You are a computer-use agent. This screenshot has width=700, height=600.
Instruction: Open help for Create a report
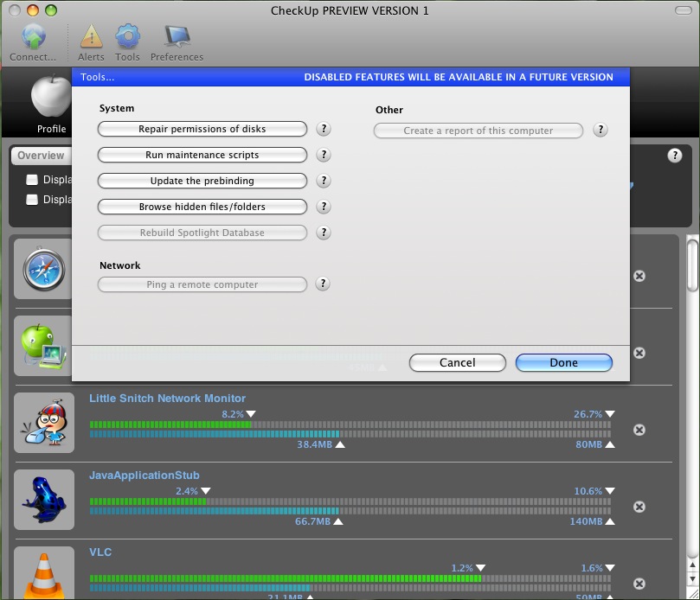point(600,130)
